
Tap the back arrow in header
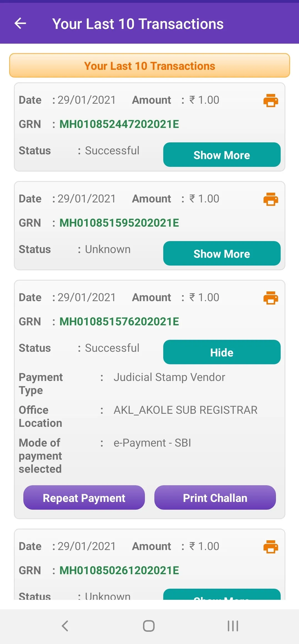(x=20, y=23)
